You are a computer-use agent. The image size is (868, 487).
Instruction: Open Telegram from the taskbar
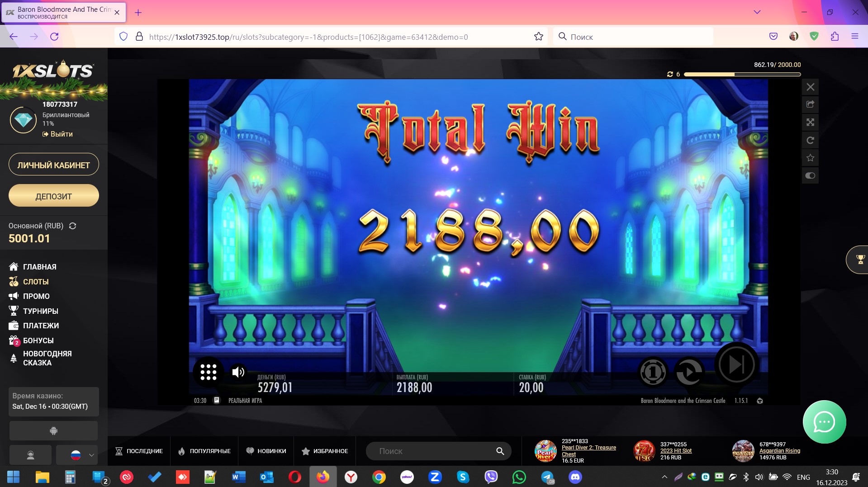(547, 477)
